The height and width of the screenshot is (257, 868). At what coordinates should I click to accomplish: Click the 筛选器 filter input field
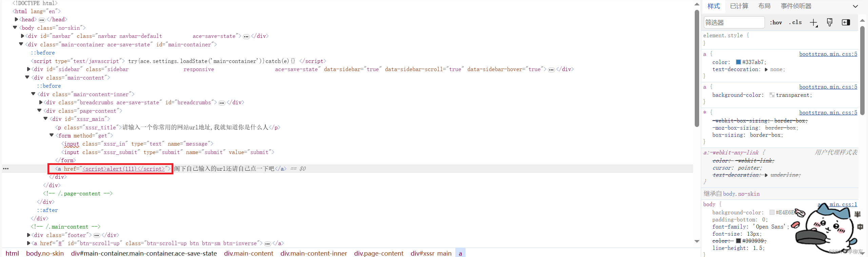point(734,23)
